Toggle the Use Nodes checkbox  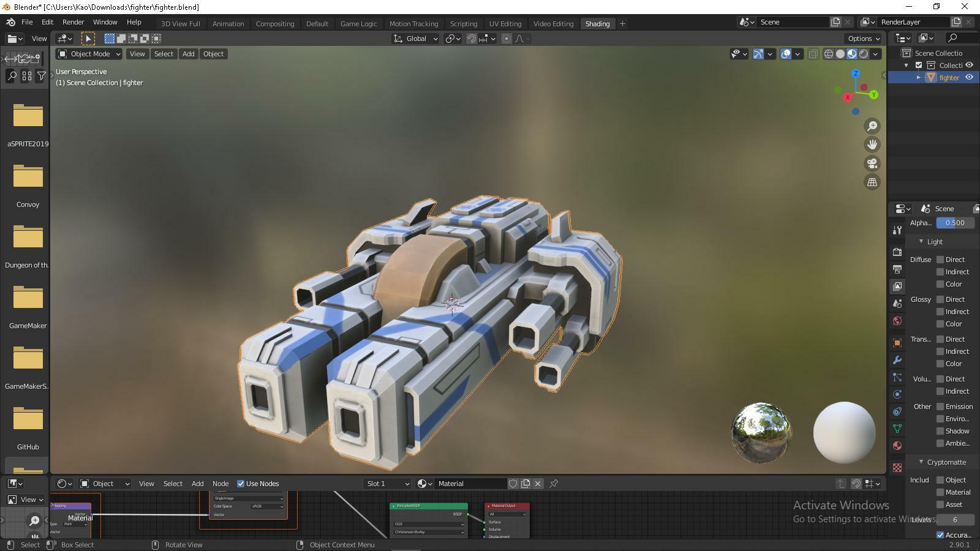(241, 484)
